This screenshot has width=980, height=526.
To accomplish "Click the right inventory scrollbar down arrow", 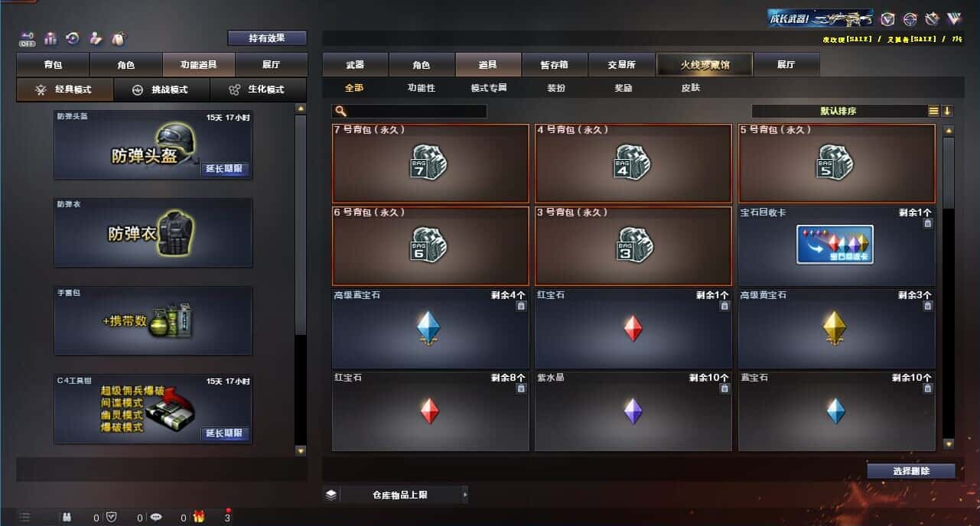I will point(949,444).
